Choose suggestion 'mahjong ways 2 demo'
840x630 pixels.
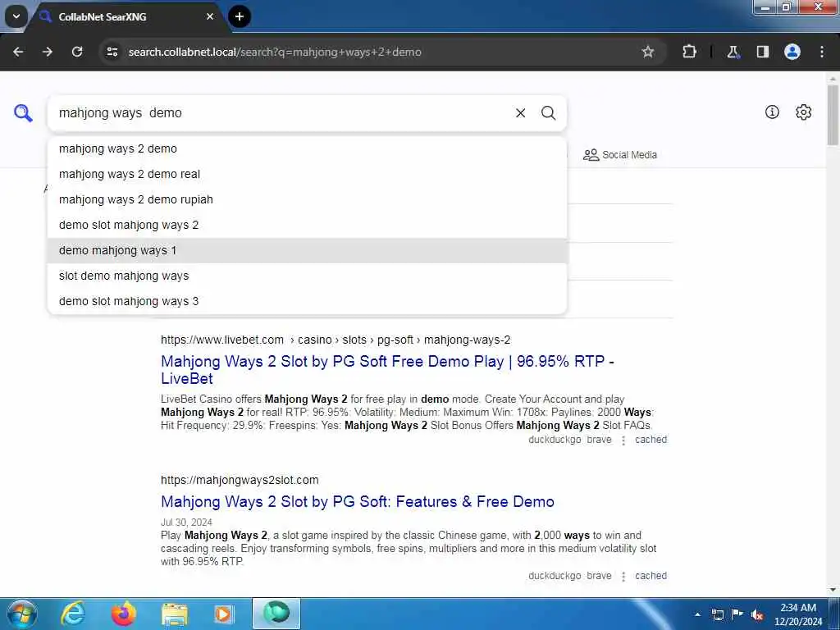point(307,149)
